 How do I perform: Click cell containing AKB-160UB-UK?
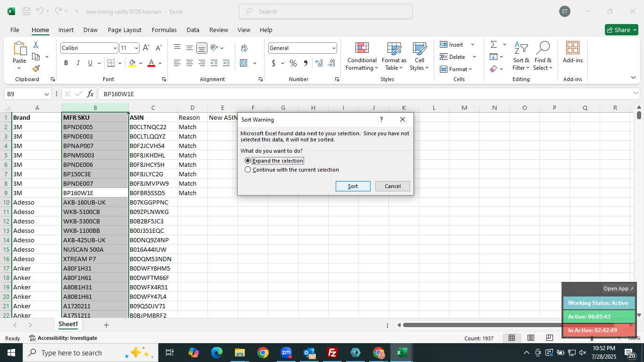pos(95,202)
